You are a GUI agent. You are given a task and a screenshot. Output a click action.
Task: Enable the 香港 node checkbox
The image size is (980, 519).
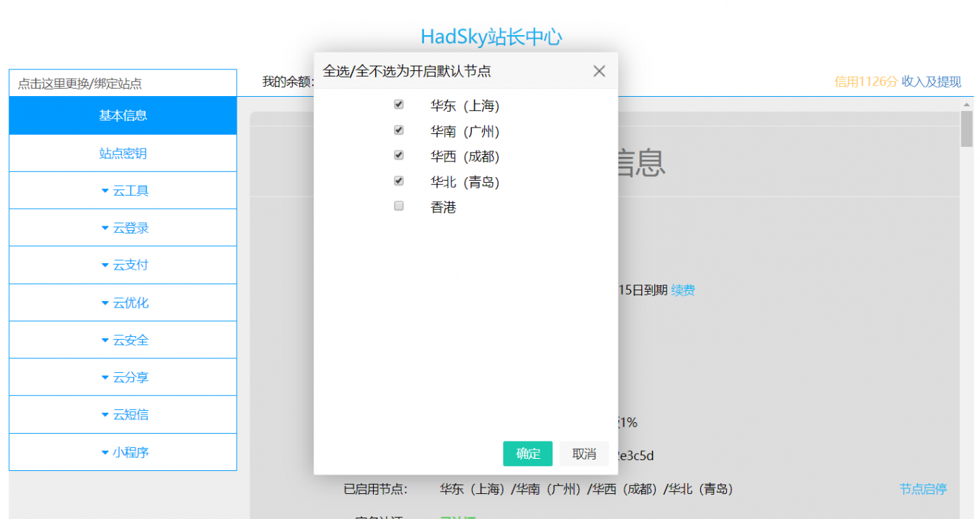coord(399,206)
